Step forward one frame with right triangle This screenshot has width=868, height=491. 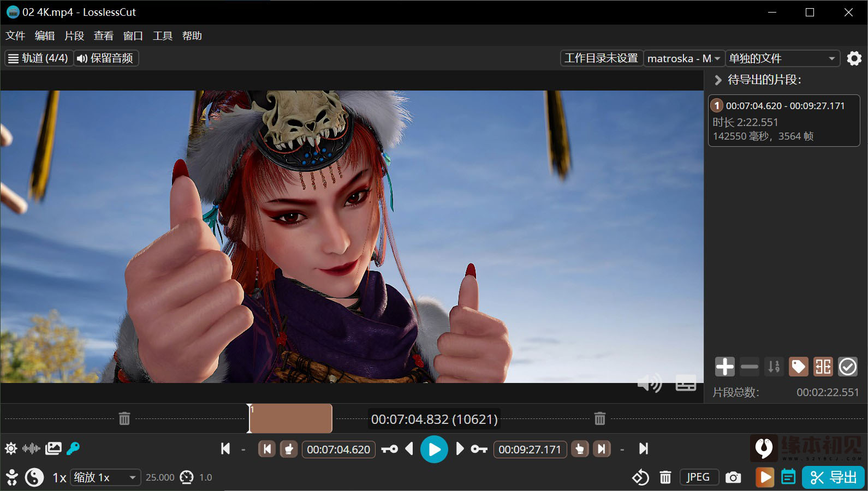coord(460,449)
